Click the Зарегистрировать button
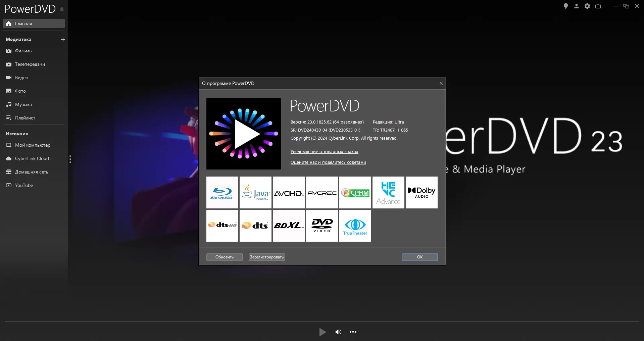Viewport: 644px width, 341px height. (x=267, y=257)
